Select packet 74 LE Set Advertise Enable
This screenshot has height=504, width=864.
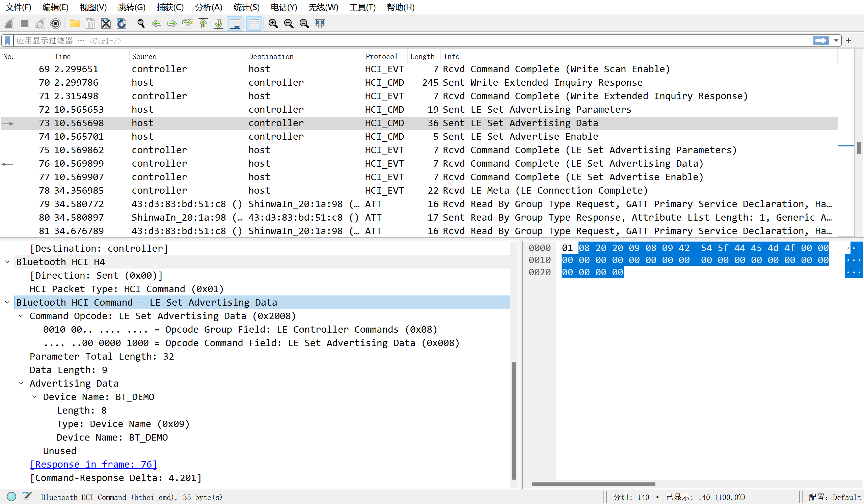(x=418, y=136)
